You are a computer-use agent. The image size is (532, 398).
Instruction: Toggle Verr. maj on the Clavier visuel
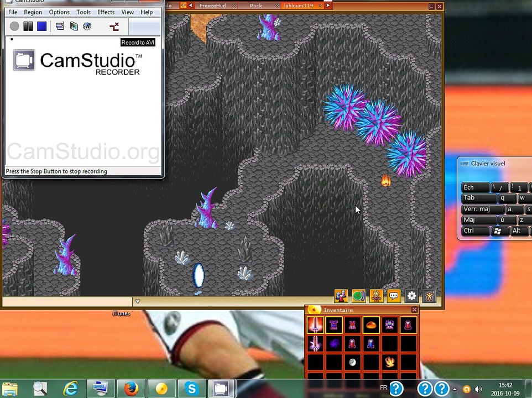coord(483,209)
